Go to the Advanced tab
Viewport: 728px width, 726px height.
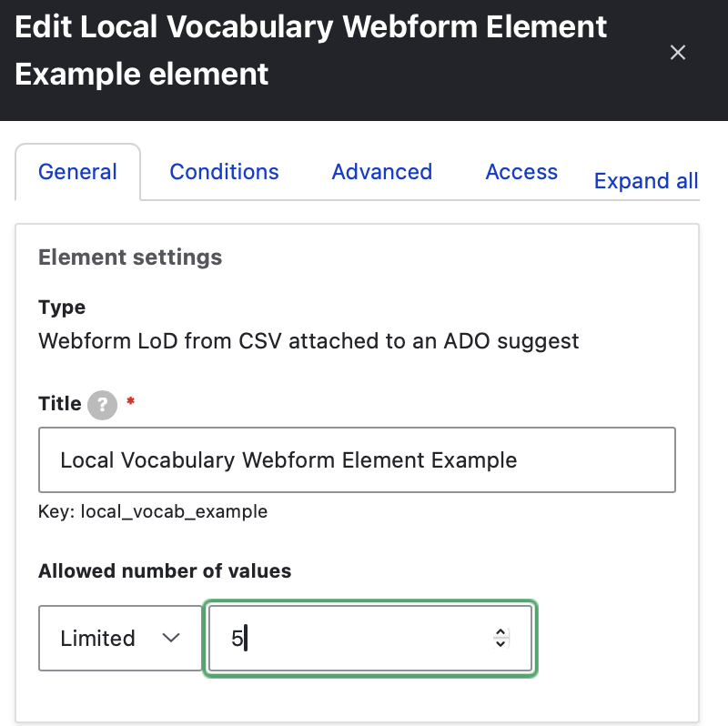pyautogui.click(x=381, y=172)
